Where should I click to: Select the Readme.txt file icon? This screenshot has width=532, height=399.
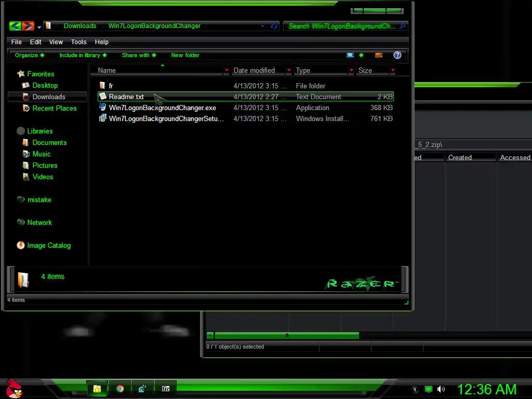point(102,96)
